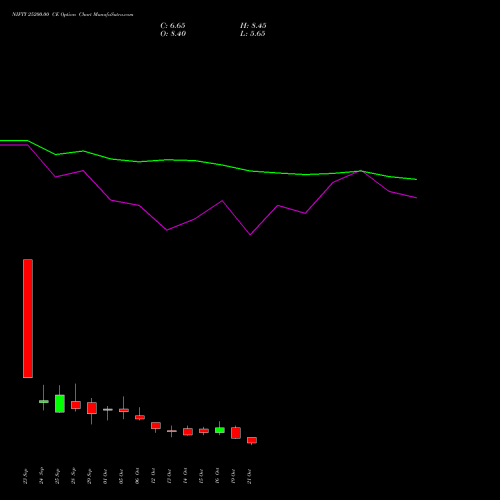Select the 29 Sep date label

point(90,476)
